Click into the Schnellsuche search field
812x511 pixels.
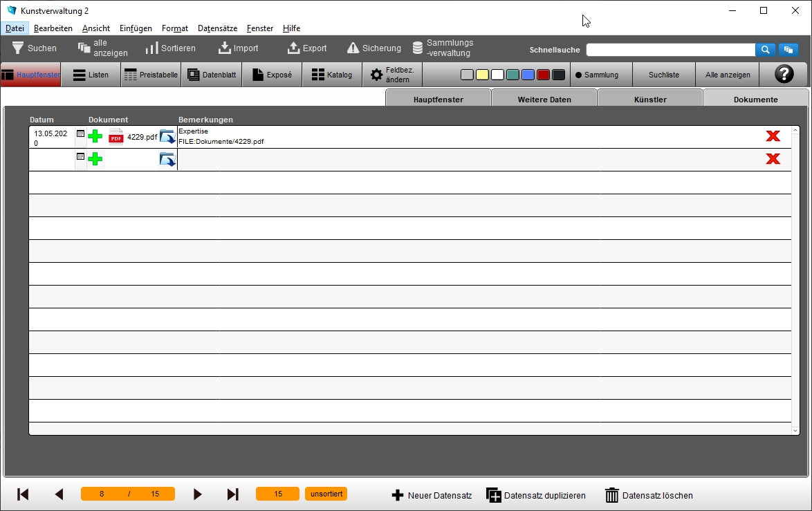pos(670,50)
